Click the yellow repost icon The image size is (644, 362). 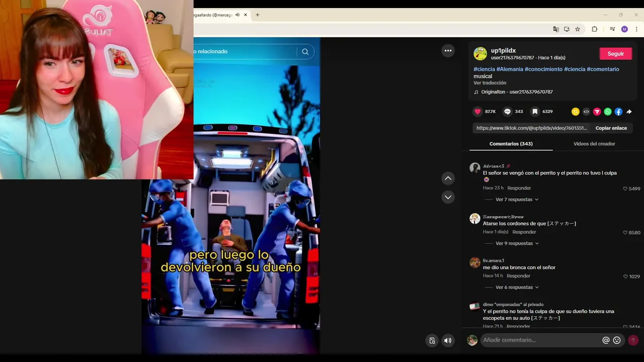(576, 112)
